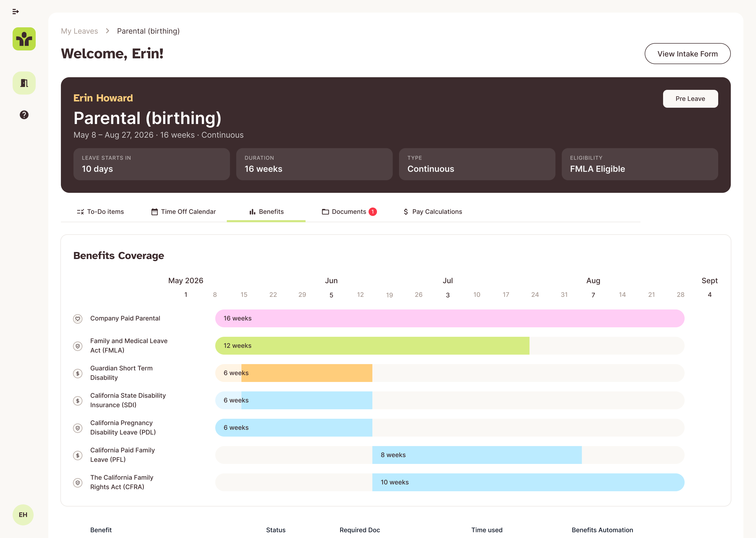Click the Status column header

[276, 530]
